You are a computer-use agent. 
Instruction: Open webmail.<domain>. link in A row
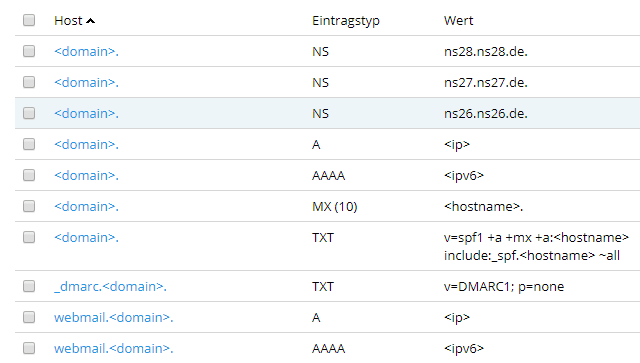(113, 318)
